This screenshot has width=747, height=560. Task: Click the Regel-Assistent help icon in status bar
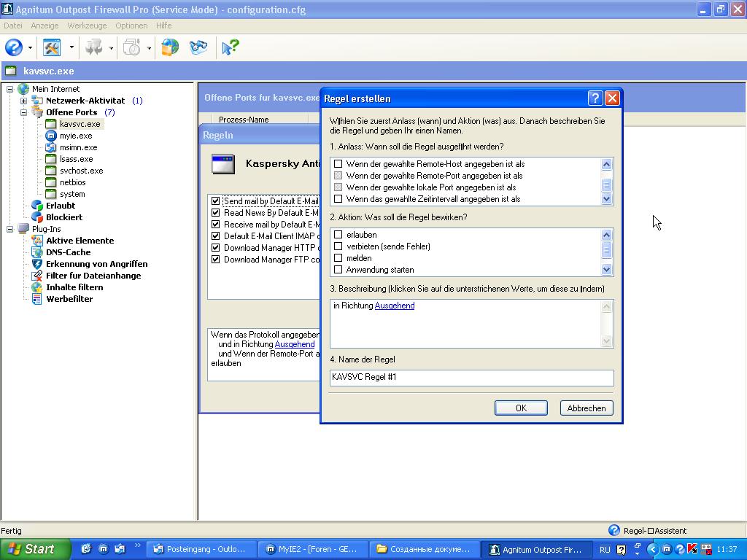click(x=614, y=531)
